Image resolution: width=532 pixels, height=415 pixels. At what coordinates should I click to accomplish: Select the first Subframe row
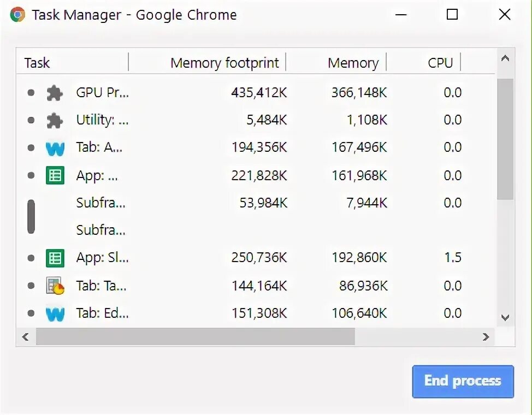(101, 203)
